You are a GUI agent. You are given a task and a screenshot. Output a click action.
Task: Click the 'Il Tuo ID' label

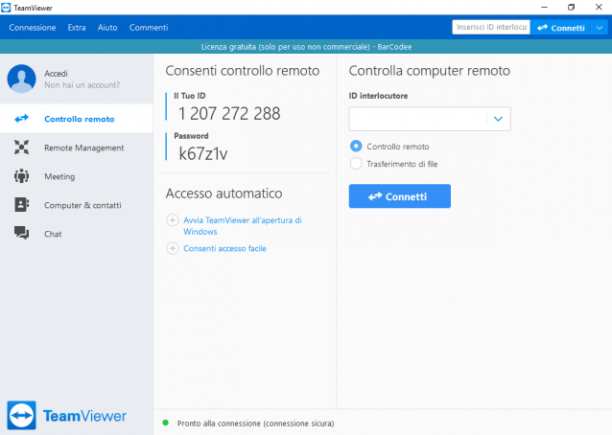pos(190,96)
